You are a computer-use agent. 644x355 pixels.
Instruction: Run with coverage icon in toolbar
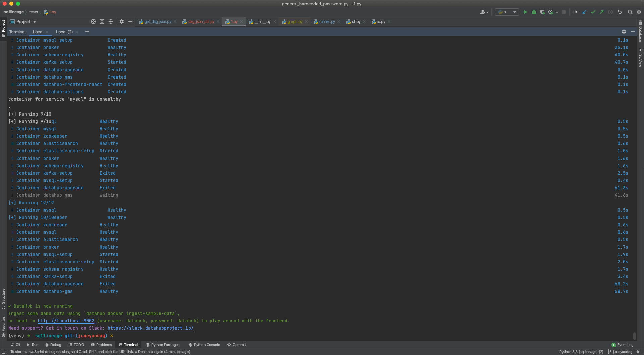pos(542,12)
